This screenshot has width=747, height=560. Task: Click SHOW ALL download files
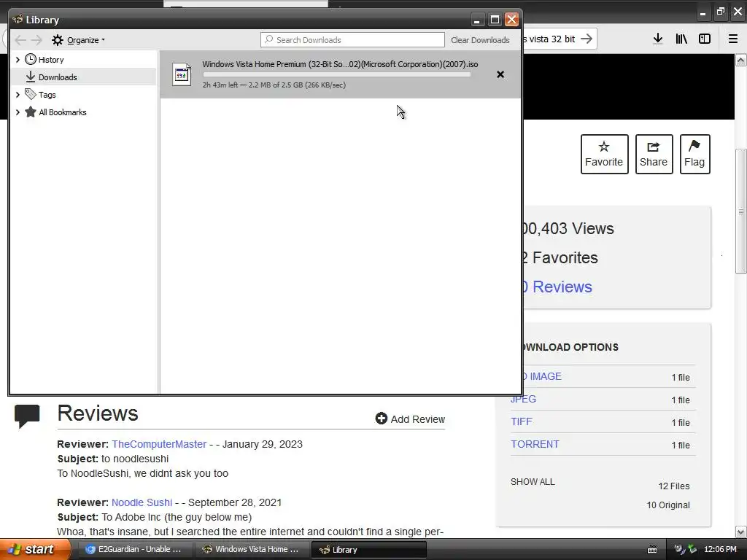(533, 482)
